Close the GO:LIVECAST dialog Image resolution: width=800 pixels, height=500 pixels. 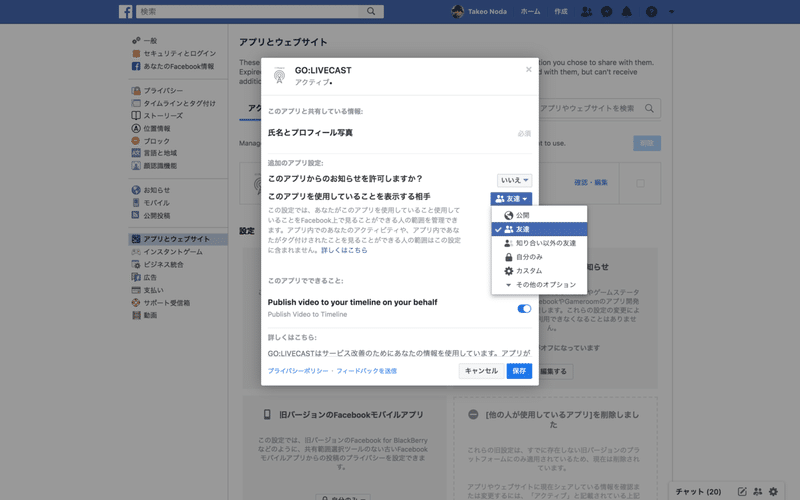click(529, 69)
